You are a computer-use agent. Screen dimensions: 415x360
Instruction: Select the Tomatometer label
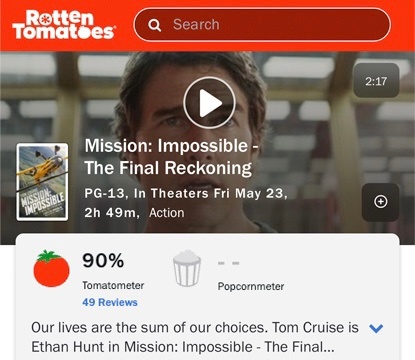pos(113,285)
